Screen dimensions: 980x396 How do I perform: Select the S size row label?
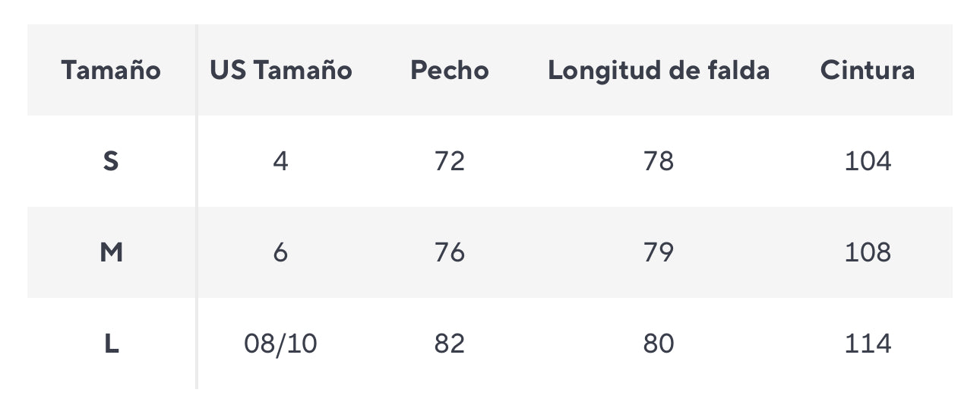pos(111,161)
